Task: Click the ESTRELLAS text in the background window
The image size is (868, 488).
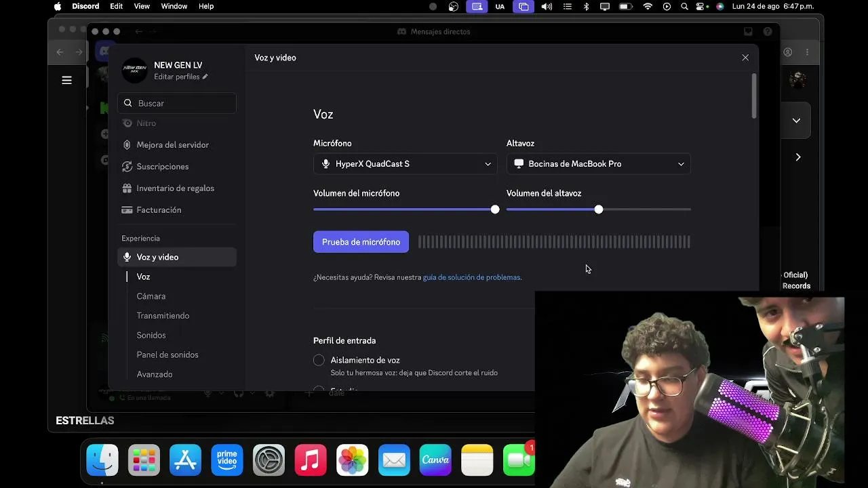Action: point(85,421)
